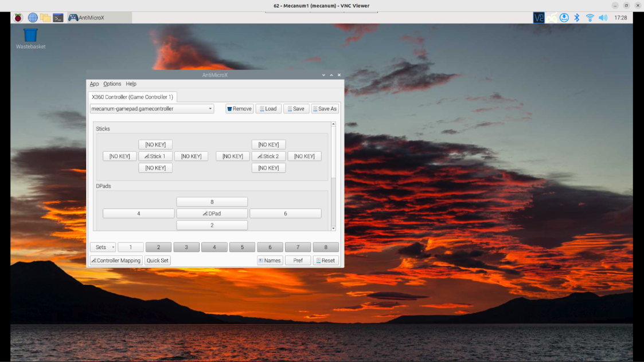Open the Sets dropdown menu
The image size is (644, 362).
(103, 247)
